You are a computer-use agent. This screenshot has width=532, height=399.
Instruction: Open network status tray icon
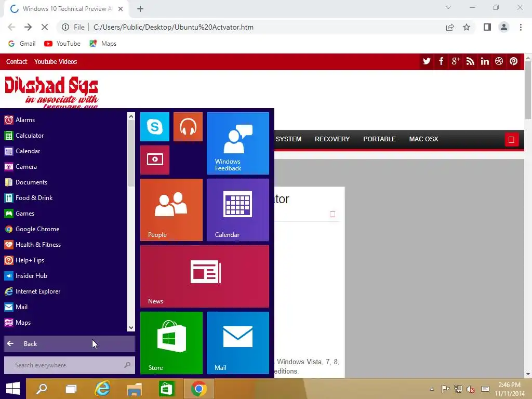(458, 389)
